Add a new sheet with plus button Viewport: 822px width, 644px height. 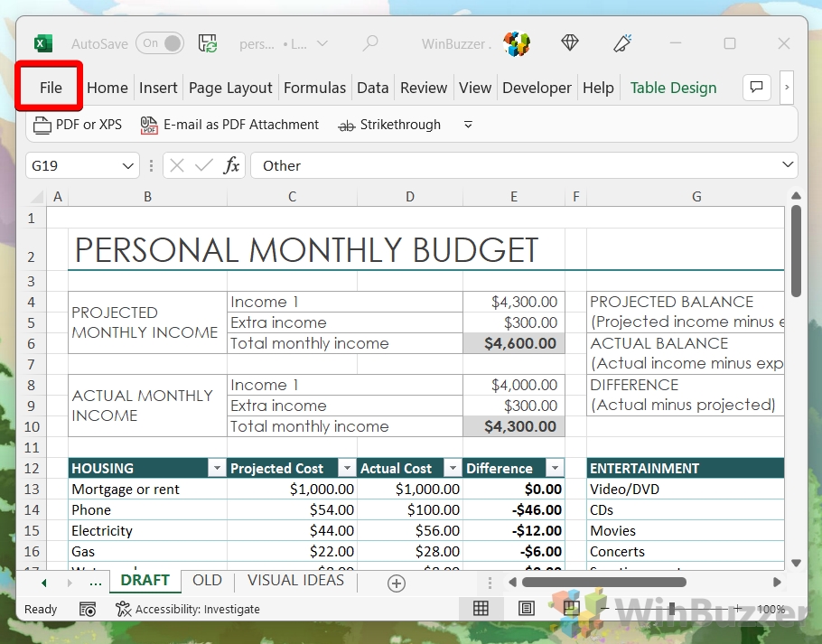coord(397,583)
